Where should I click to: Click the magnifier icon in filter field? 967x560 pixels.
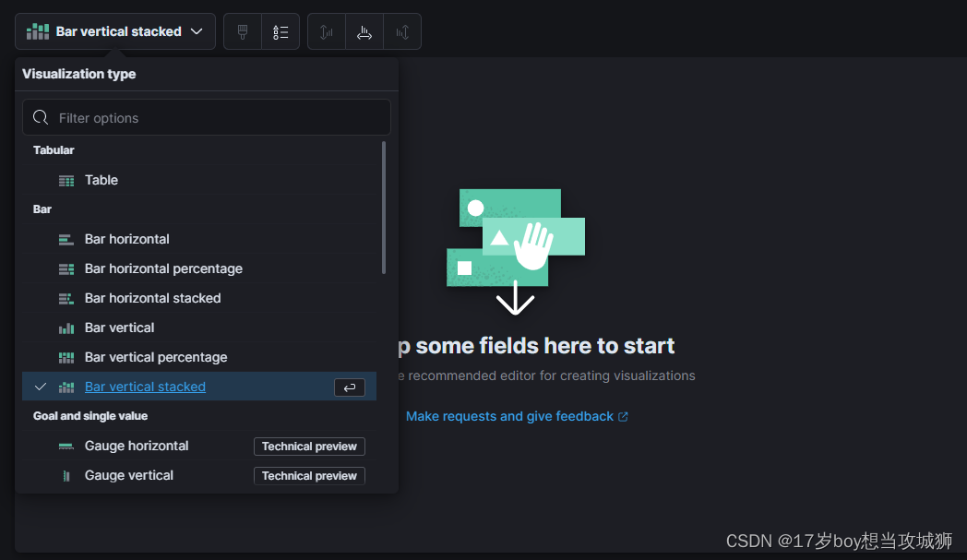pyautogui.click(x=41, y=117)
